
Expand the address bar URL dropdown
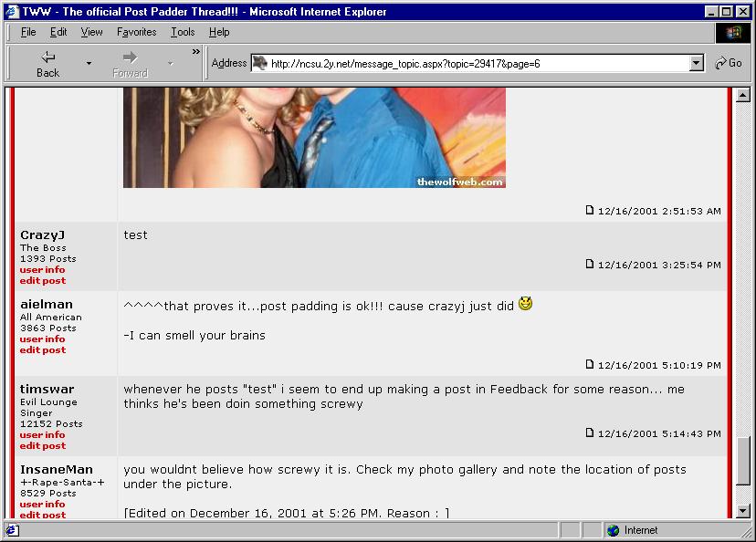[697, 63]
